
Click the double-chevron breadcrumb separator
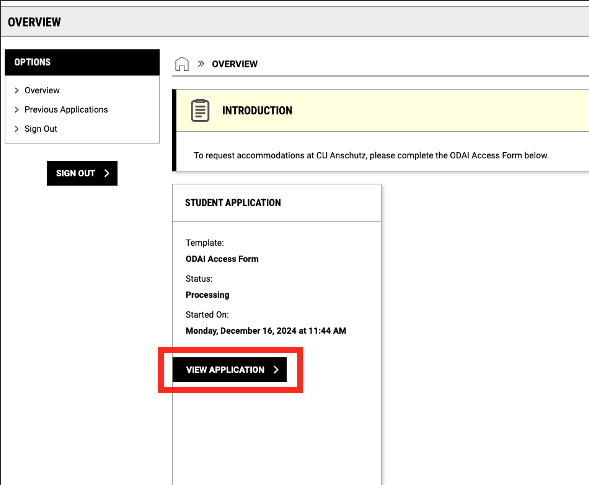201,63
